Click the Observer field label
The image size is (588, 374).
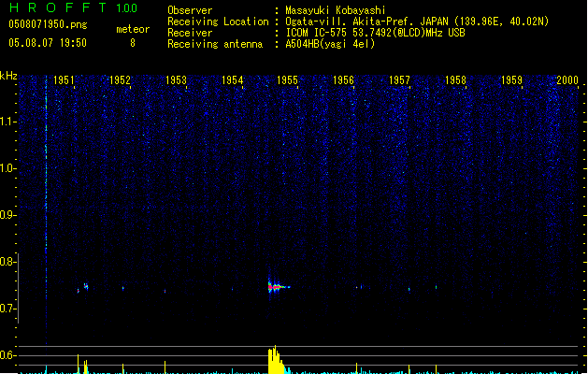(x=190, y=10)
